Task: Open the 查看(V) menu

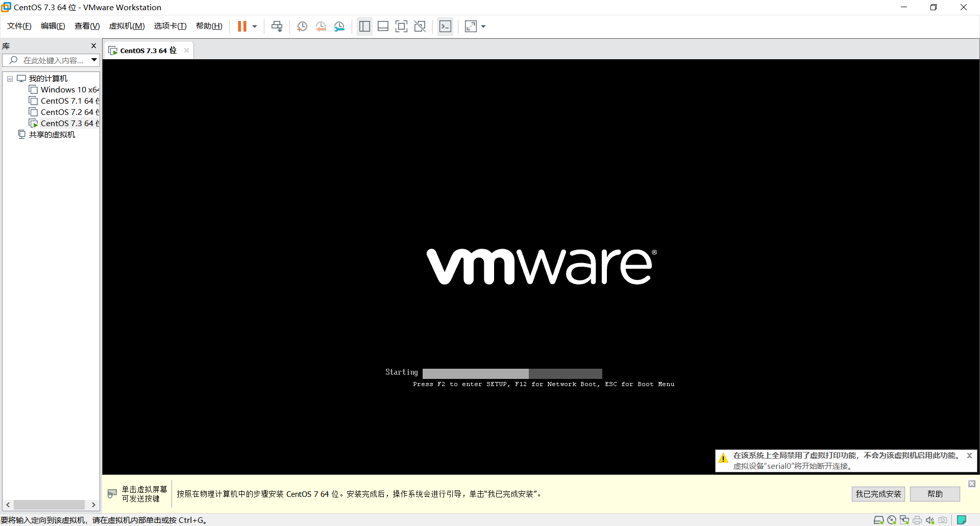Action: pos(87,26)
